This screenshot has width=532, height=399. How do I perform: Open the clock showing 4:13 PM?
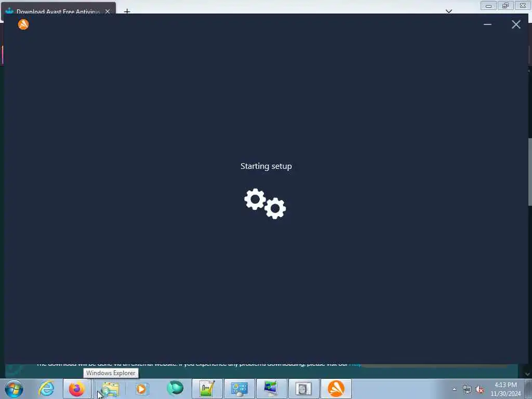(506, 389)
